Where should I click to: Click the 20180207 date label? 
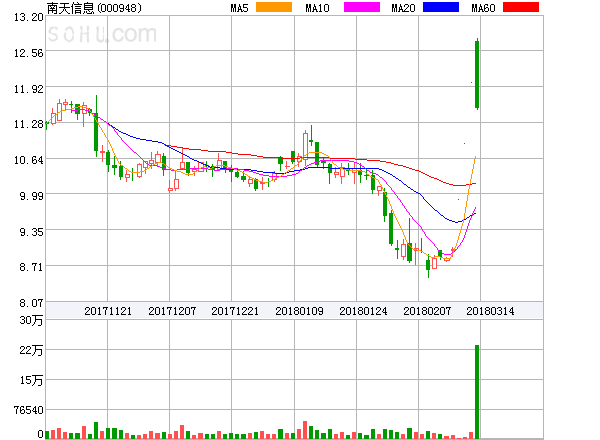pos(427,311)
